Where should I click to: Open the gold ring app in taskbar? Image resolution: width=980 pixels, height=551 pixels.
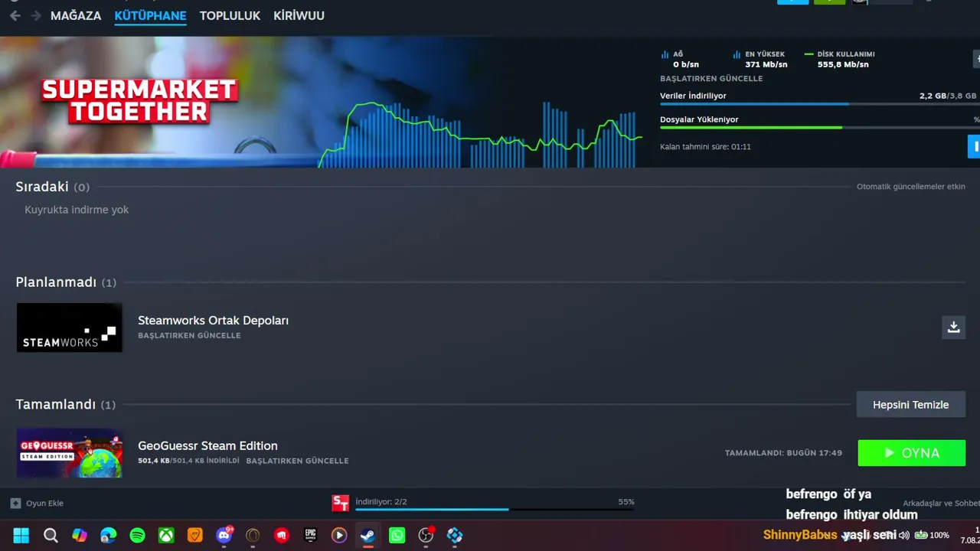point(253,536)
